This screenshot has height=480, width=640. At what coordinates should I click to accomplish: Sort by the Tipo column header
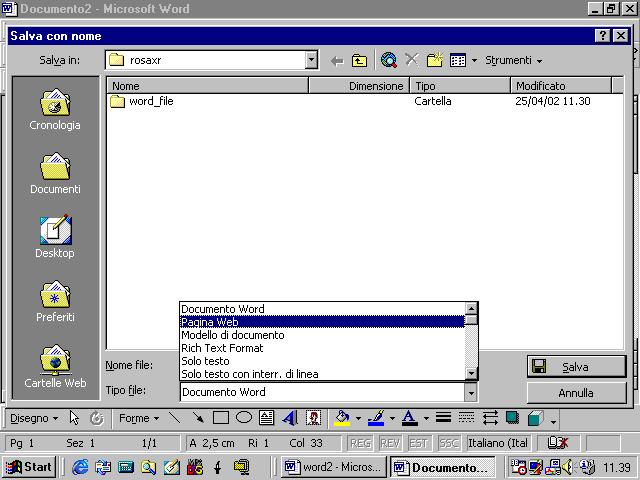460,86
